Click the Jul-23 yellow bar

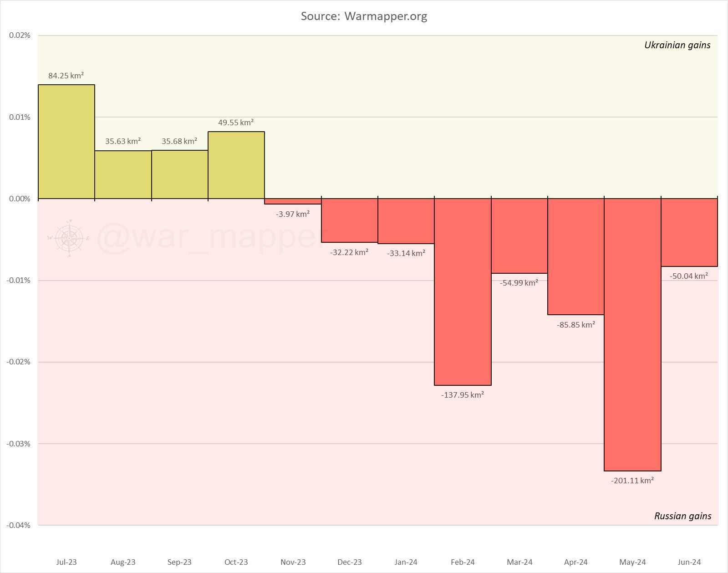click(x=66, y=142)
